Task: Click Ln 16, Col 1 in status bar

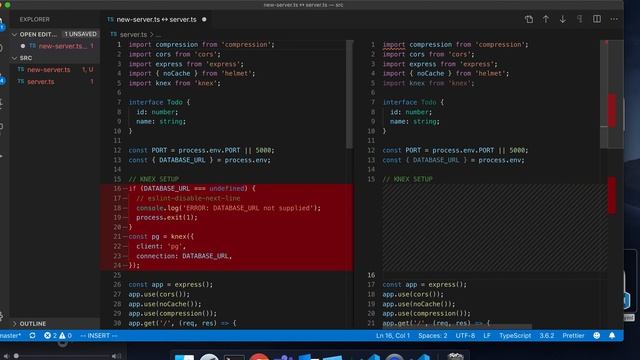Action: tap(393, 336)
